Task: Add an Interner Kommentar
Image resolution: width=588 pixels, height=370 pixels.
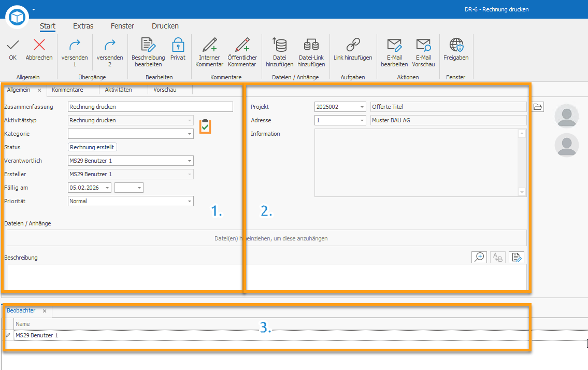Action: click(209, 52)
